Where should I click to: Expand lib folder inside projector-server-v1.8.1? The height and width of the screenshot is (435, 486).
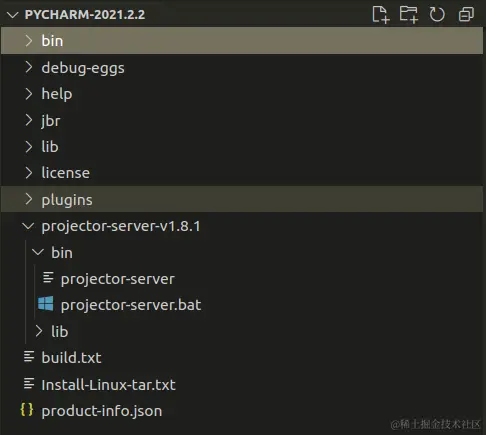[39, 331]
